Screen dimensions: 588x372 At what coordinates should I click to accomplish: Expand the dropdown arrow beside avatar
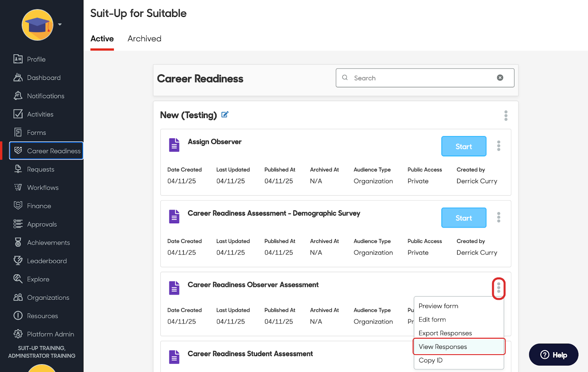(x=60, y=25)
